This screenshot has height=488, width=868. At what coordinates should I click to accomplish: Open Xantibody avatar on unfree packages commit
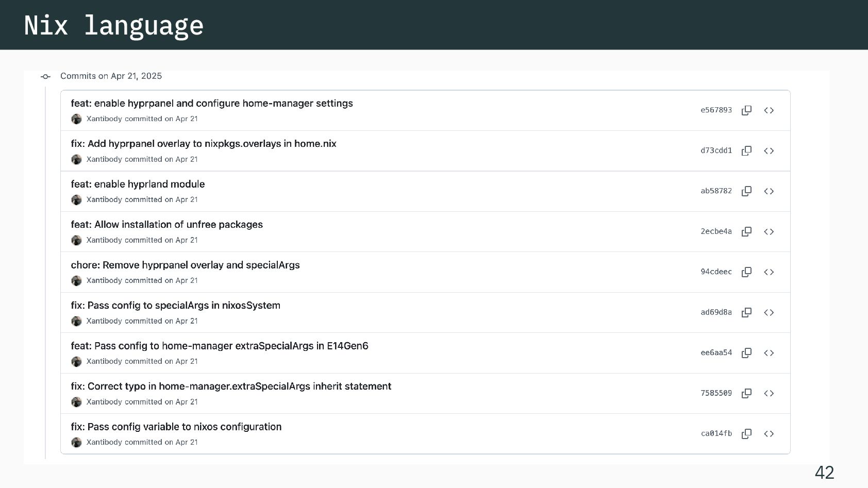click(x=76, y=240)
